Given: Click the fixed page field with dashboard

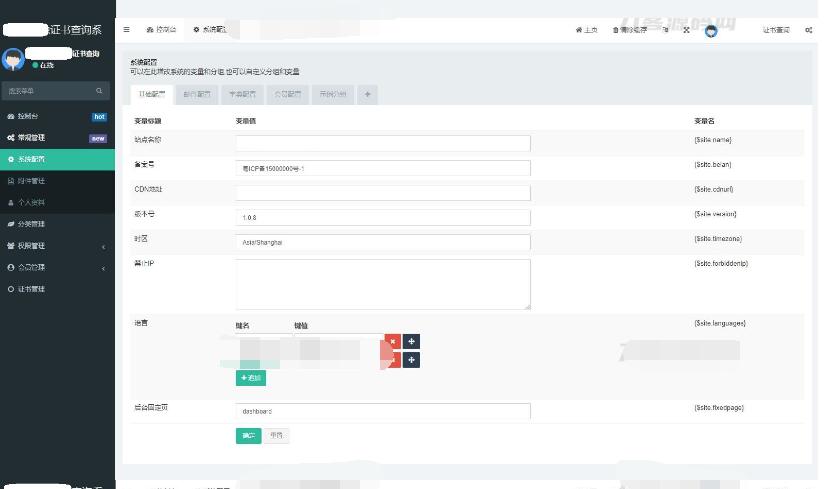Looking at the screenshot, I should pos(383,411).
